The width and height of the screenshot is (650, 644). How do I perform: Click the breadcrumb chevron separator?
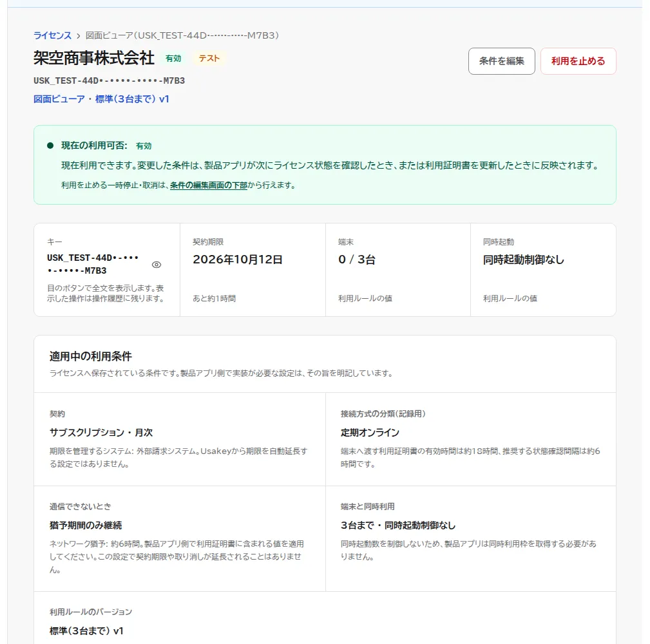pos(79,36)
